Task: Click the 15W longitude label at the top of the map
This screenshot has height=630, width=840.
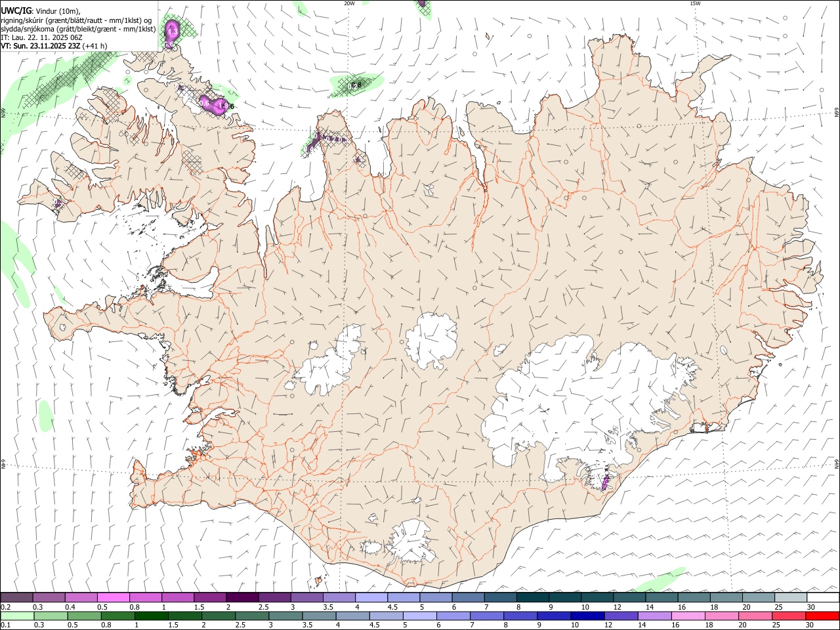Action: coord(695,3)
